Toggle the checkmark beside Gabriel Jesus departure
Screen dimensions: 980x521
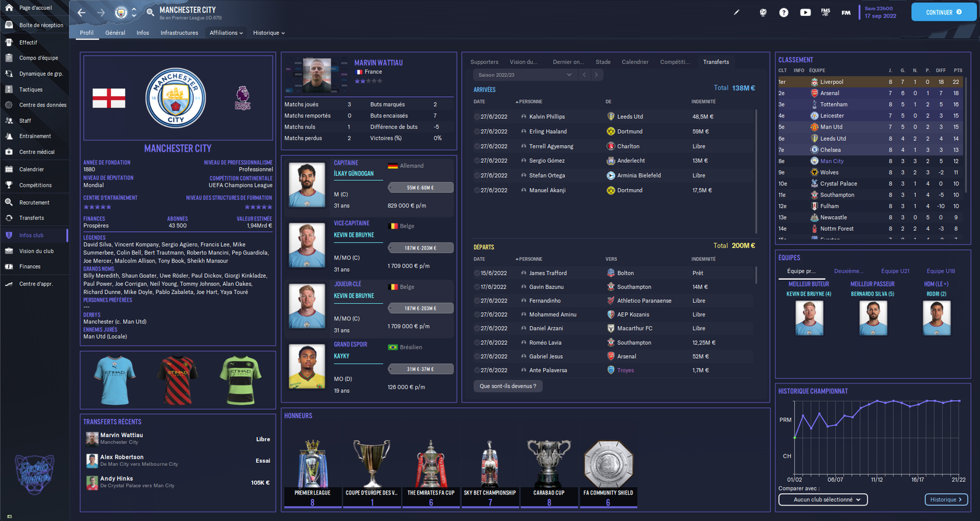click(x=477, y=356)
